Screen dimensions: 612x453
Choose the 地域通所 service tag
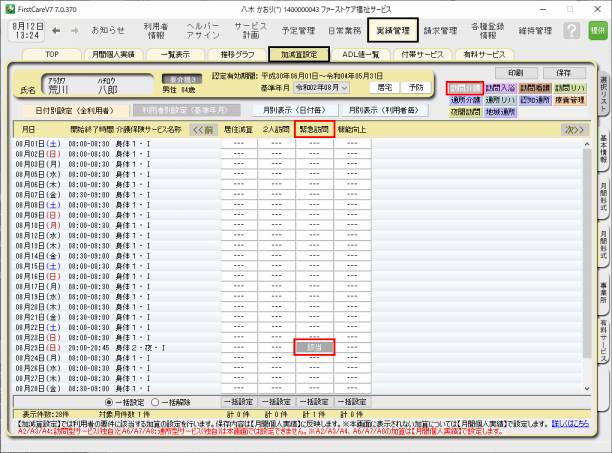(500, 114)
